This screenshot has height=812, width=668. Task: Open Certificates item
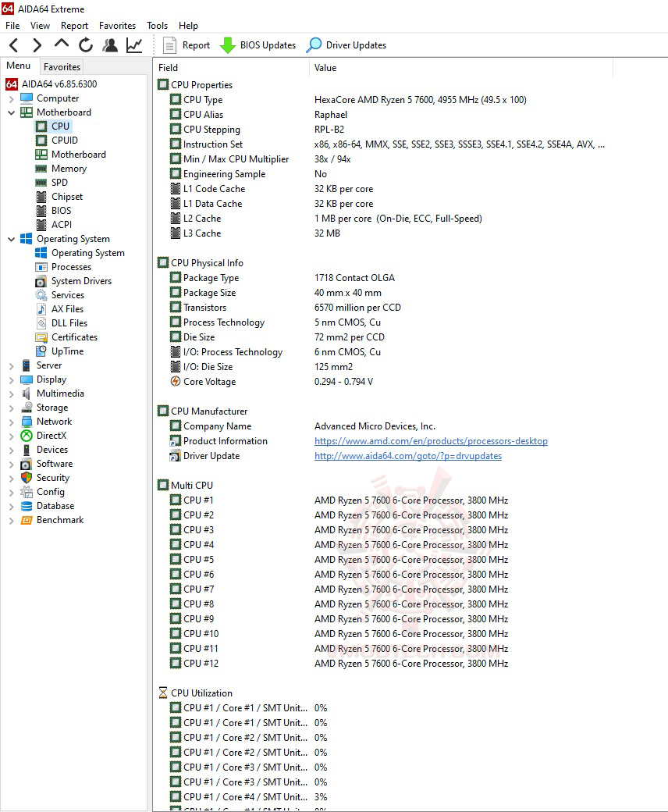[x=67, y=337]
